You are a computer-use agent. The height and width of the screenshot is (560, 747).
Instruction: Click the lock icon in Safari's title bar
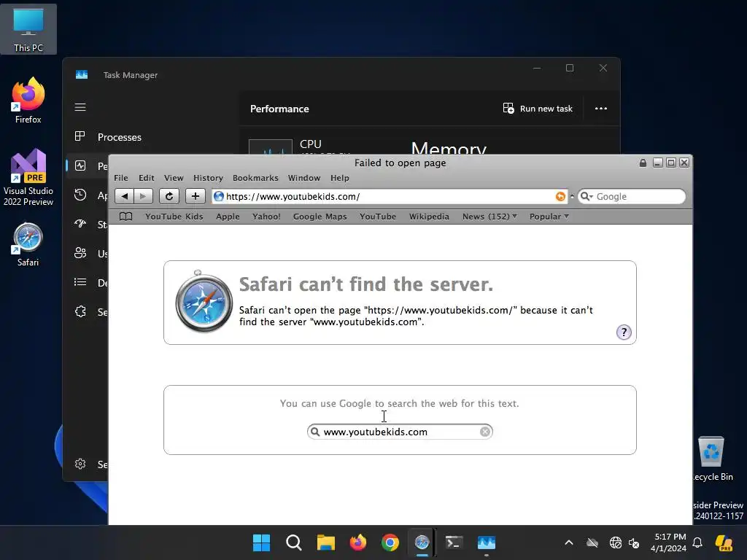pos(643,163)
